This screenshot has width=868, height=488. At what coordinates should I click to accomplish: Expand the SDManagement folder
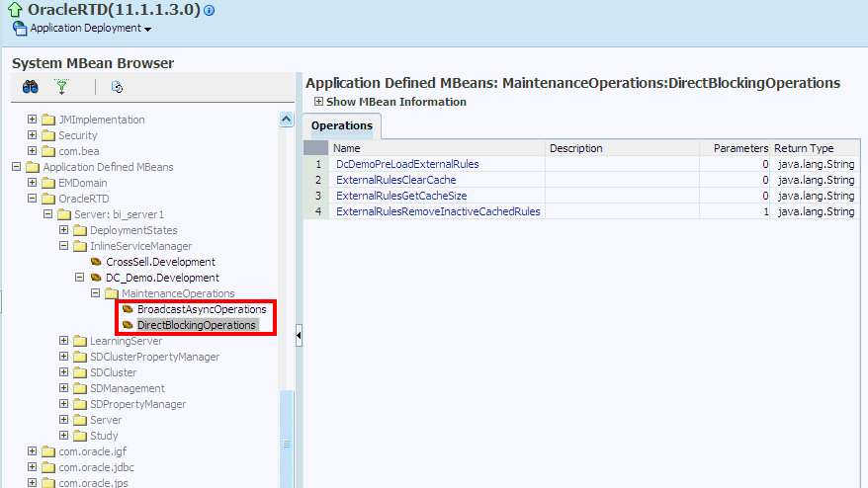[63, 388]
